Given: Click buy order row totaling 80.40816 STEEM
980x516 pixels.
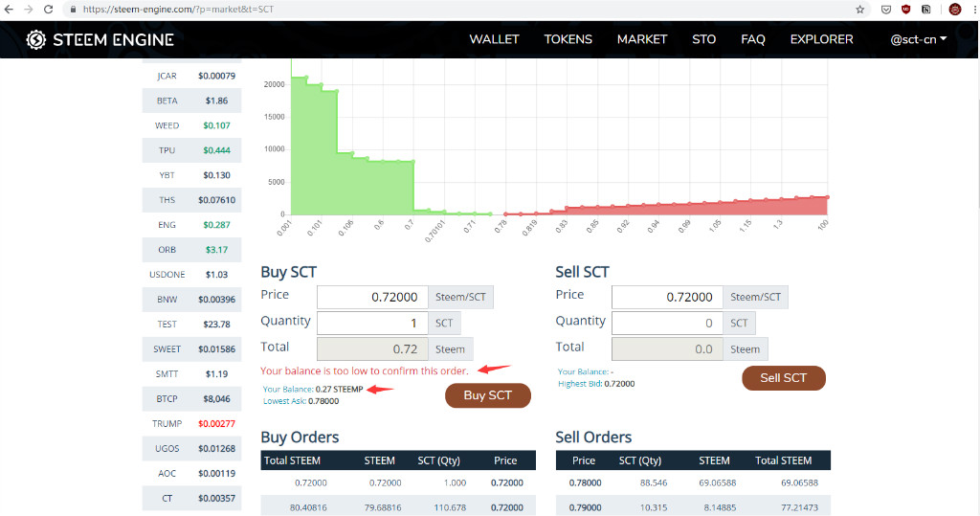Looking at the screenshot, I should [398, 506].
